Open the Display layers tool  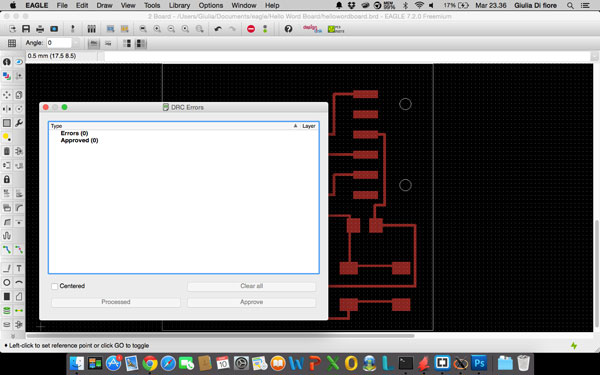[7, 76]
